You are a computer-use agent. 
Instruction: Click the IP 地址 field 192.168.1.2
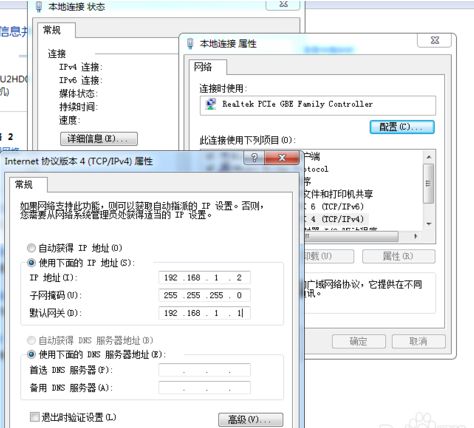(x=204, y=278)
